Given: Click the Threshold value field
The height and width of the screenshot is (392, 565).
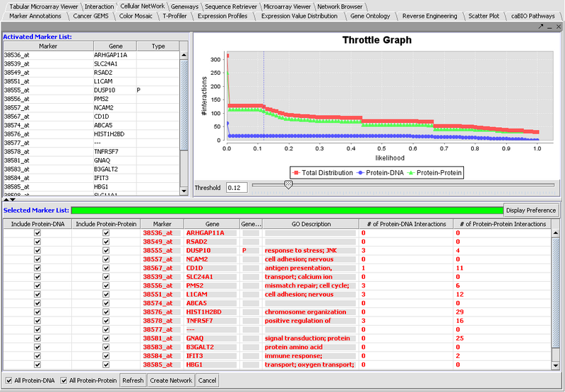Looking at the screenshot, I should (x=237, y=188).
